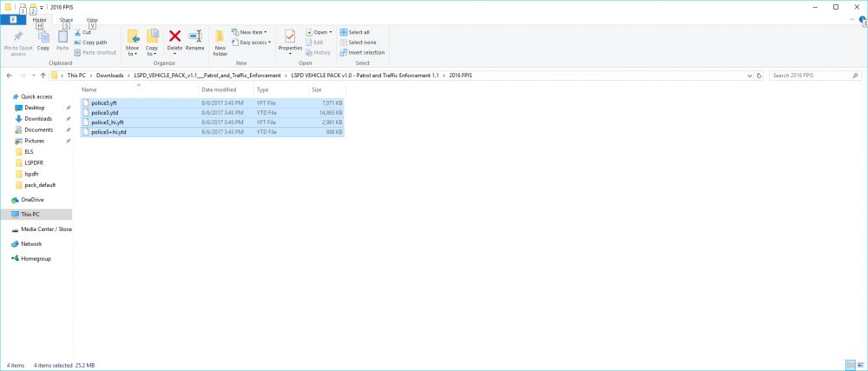Click the Forward navigation arrow
The image size is (868, 371).
(x=23, y=76)
